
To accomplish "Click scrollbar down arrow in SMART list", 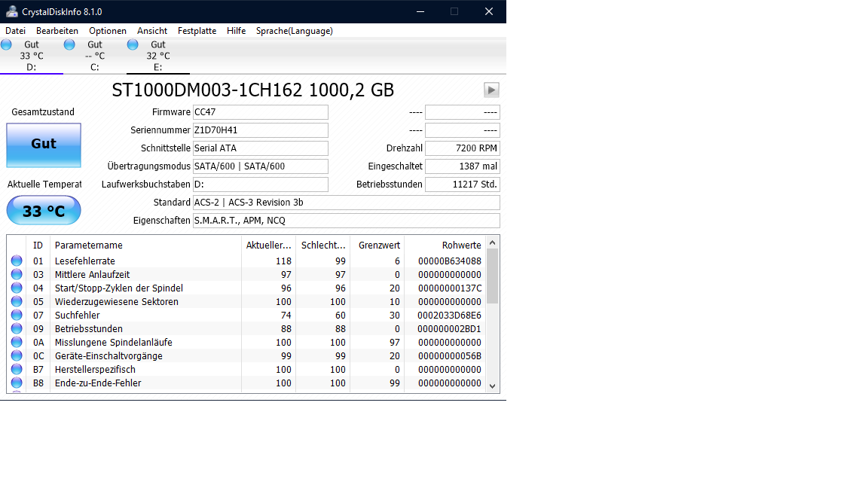I will point(493,386).
